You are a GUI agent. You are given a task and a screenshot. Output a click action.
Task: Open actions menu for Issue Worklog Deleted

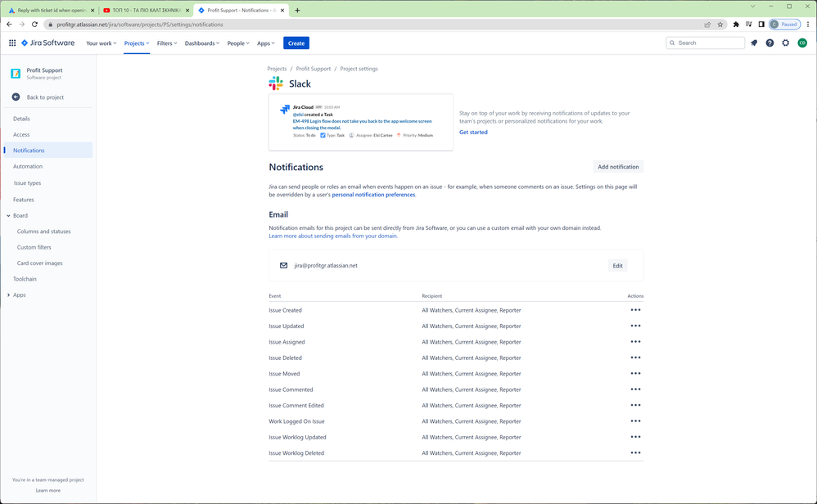[636, 453]
